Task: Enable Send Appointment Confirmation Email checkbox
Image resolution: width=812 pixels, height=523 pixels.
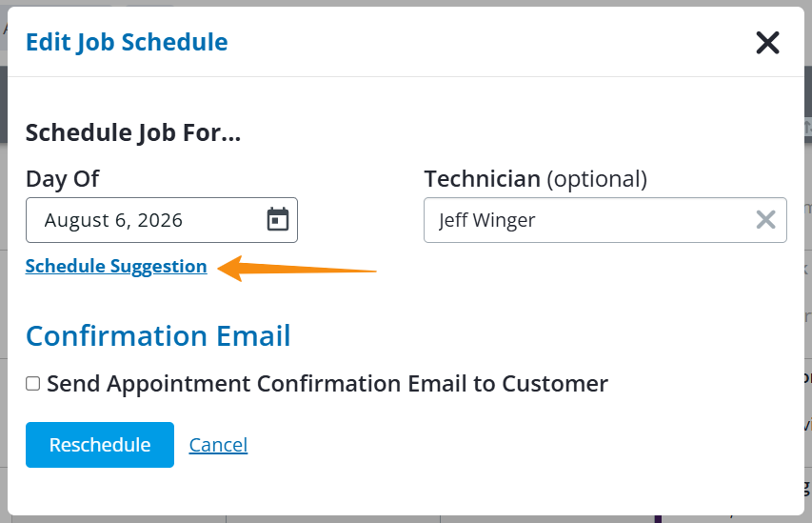Action: [33, 384]
